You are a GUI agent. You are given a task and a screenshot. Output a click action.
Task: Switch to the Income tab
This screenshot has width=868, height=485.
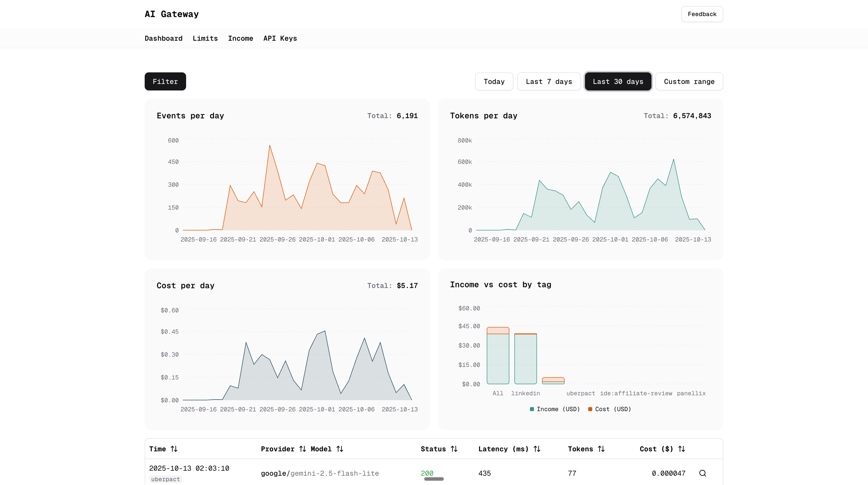click(240, 38)
